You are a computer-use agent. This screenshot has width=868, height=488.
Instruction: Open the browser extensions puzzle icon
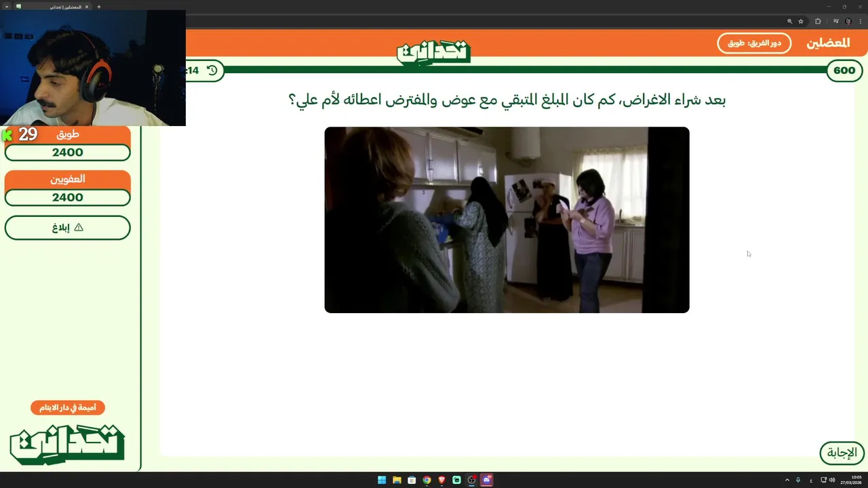point(818,22)
